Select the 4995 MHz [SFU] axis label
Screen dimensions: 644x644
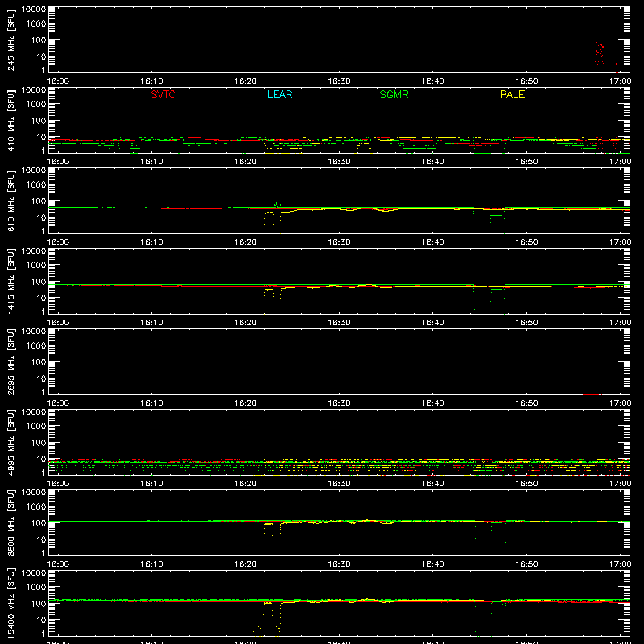11,442
